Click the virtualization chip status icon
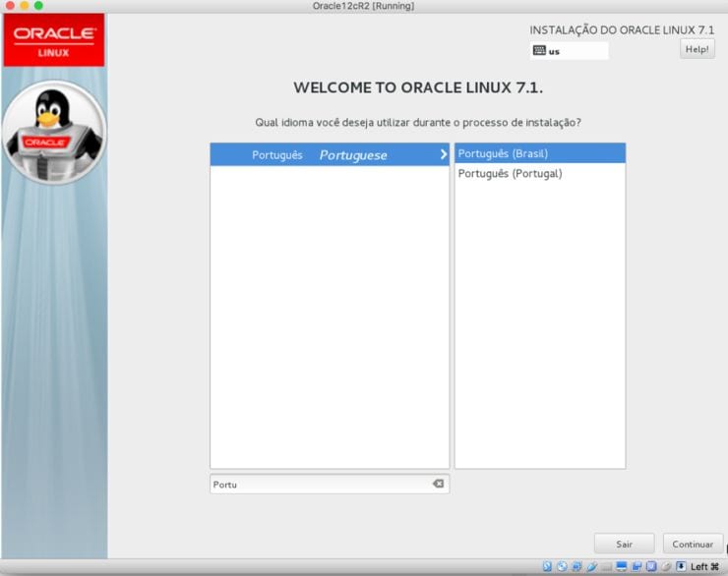 [651, 566]
